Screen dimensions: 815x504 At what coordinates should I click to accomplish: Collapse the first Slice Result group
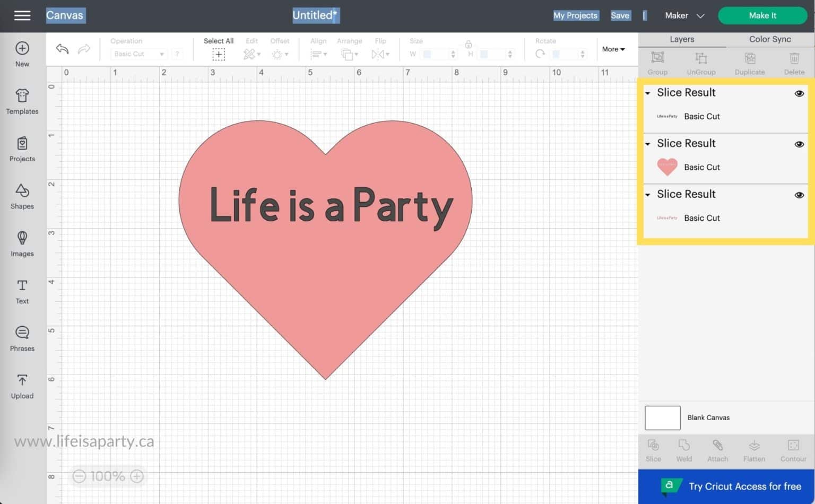pyautogui.click(x=647, y=93)
